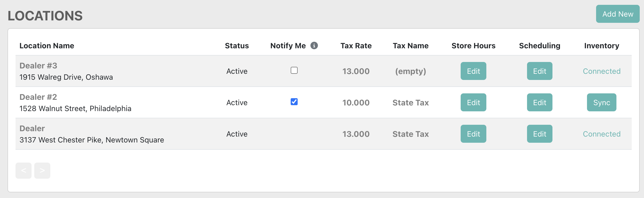This screenshot has height=198, width=644.
Task: Click the Location Name column header
Action: [47, 46]
